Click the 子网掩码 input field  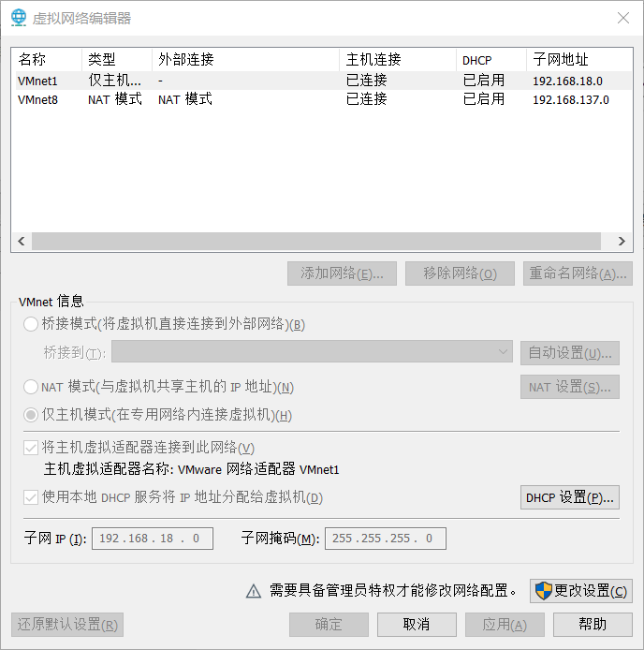point(386,539)
